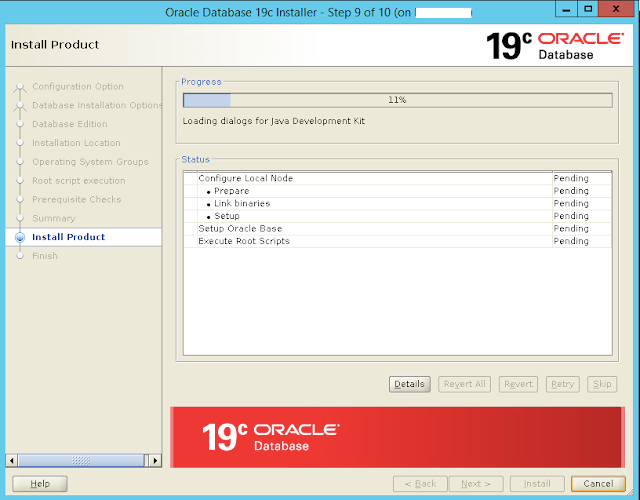Click the Link binaries sub-task row
This screenshot has height=500, width=640.
(x=398, y=203)
